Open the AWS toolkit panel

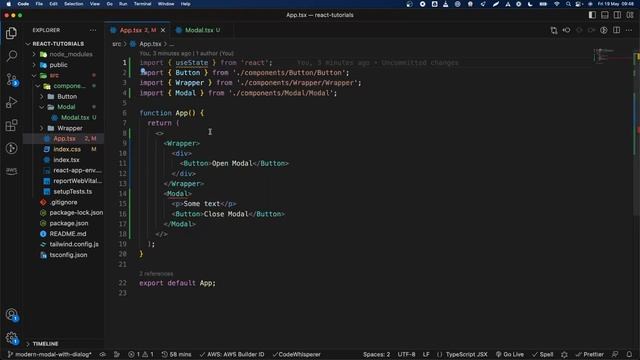[x=11, y=171]
